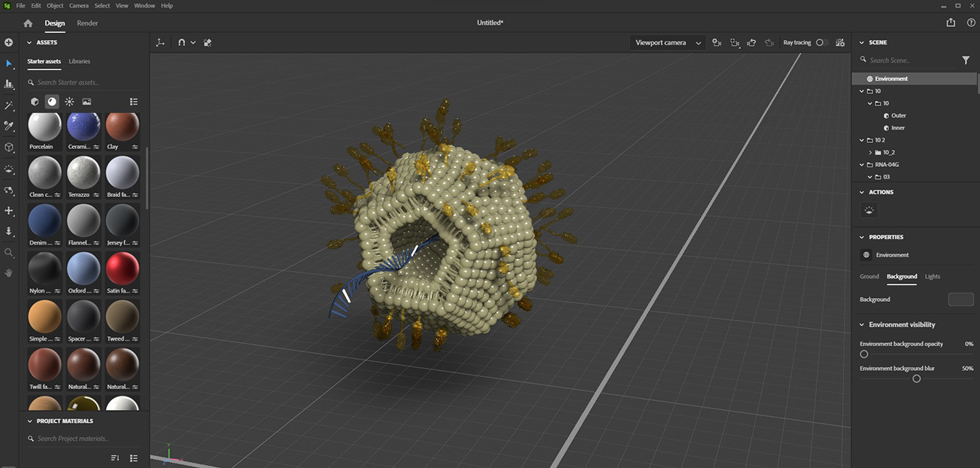Toggle Ray tracing switch

(821, 43)
